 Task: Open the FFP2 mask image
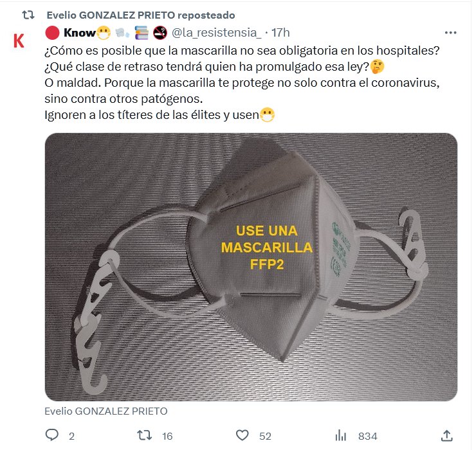tap(251, 267)
